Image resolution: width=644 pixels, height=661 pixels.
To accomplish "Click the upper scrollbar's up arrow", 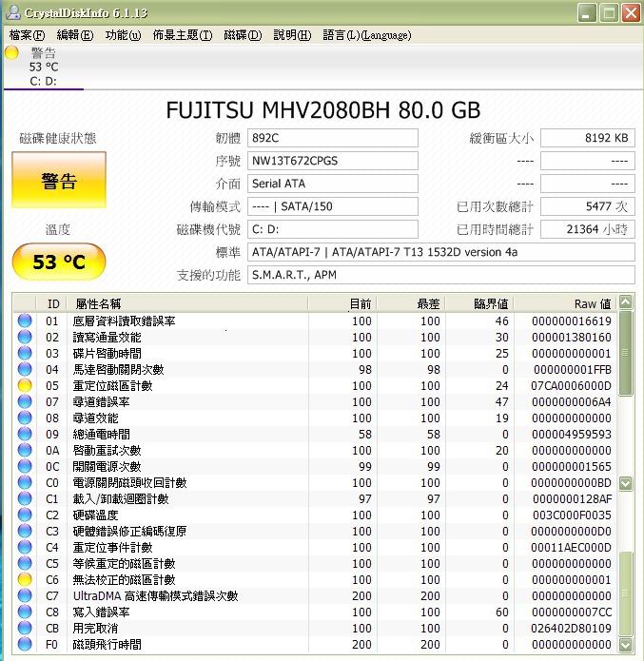I will 625,302.
